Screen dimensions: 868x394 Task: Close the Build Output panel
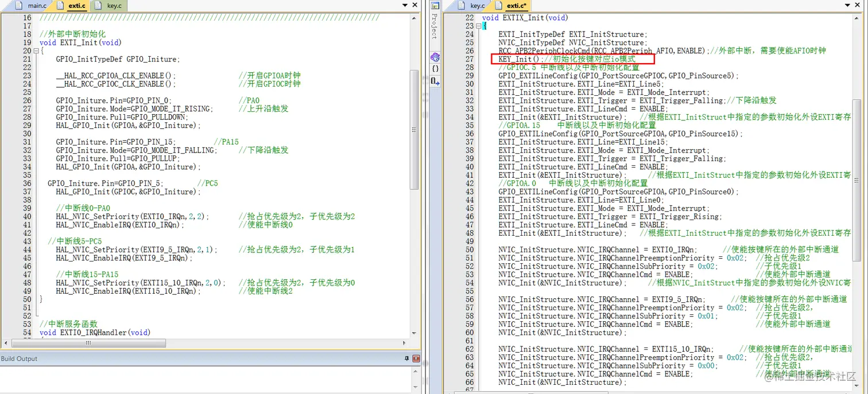coord(416,358)
